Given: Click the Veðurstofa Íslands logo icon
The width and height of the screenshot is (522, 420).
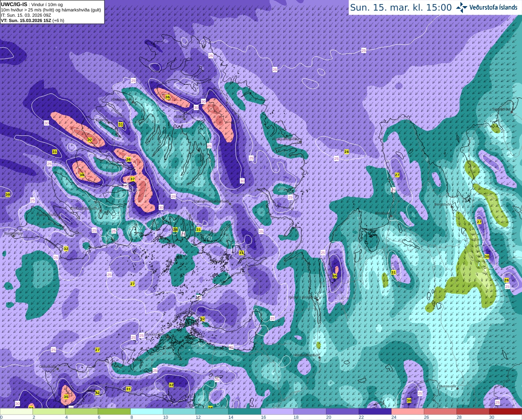Looking at the screenshot, I should (462, 7).
